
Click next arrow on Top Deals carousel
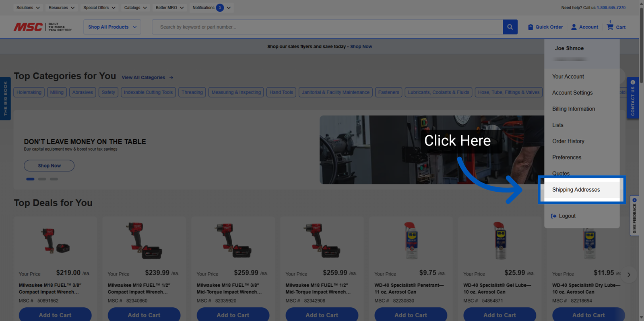(x=629, y=275)
